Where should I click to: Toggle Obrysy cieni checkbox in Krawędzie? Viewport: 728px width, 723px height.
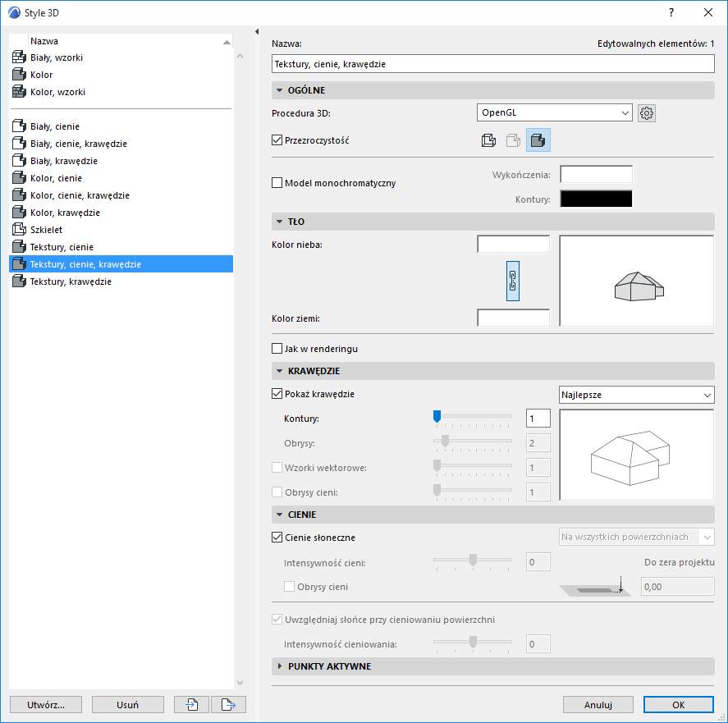[277, 492]
